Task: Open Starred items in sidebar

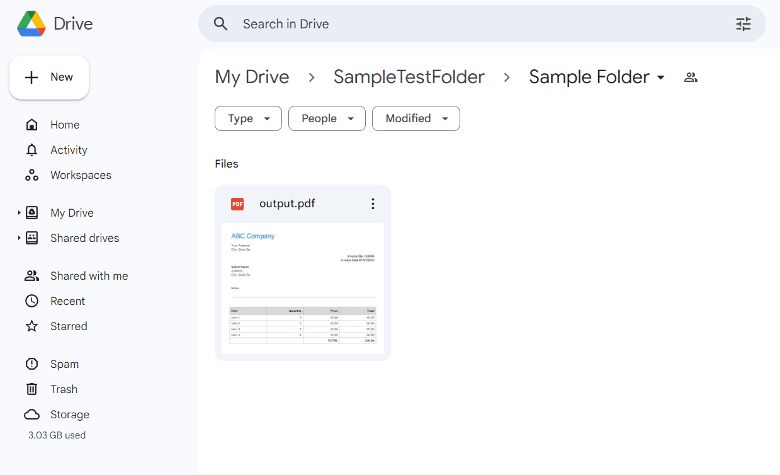Action: (68, 326)
